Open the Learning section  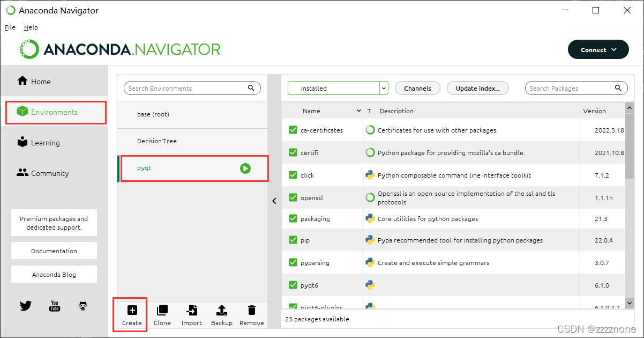coord(39,143)
